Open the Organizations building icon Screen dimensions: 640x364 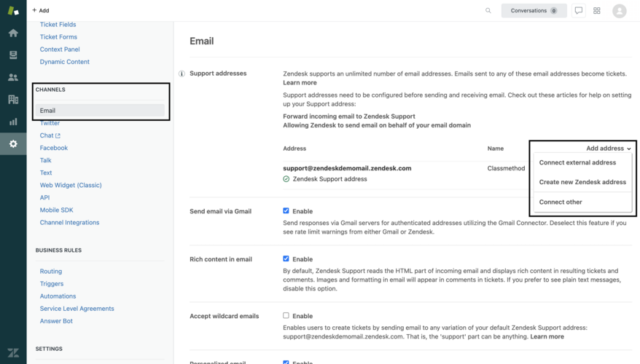13,99
